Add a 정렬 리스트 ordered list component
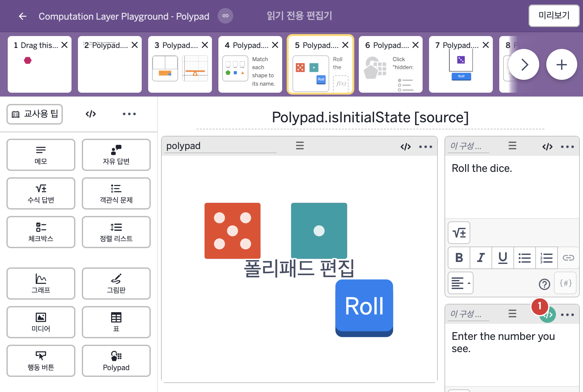 pos(116,232)
